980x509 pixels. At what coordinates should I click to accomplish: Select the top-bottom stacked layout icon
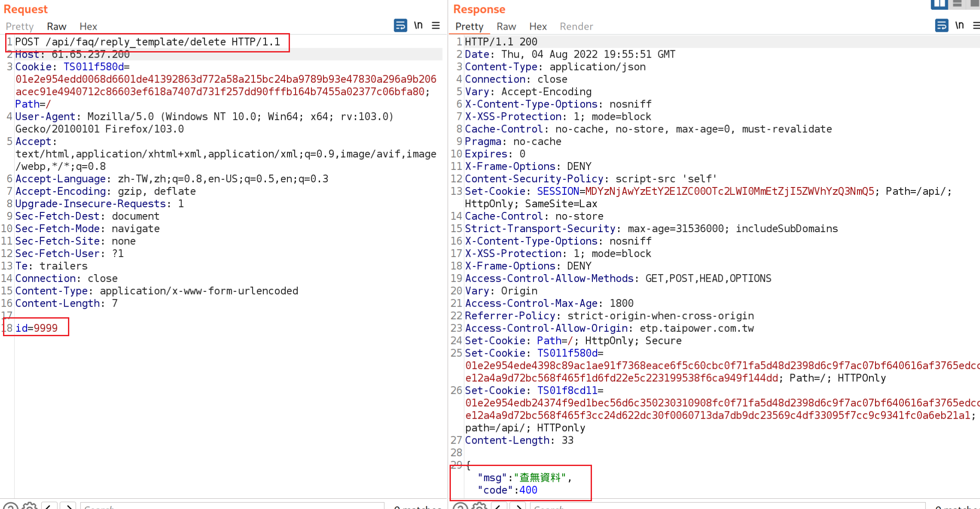point(957,3)
